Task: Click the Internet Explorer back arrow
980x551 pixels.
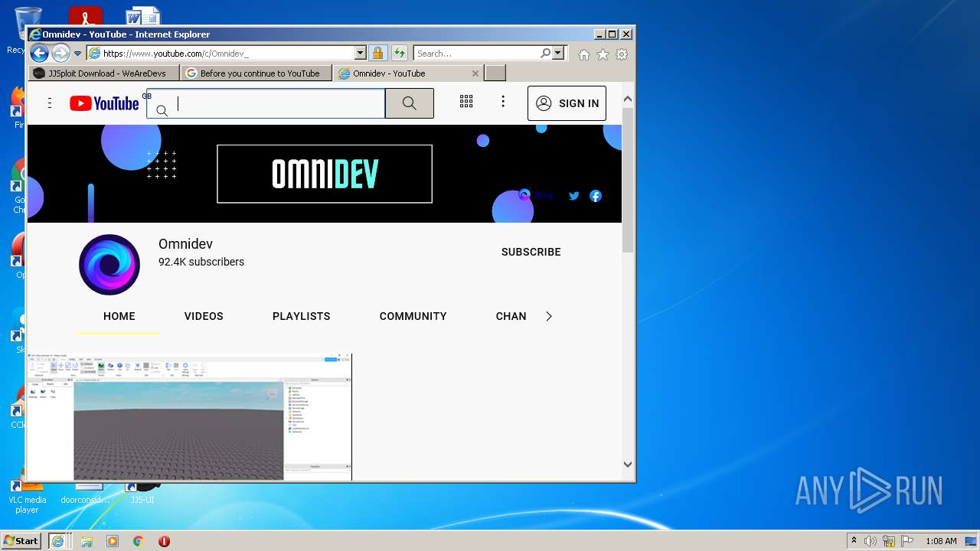Action: click(x=39, y=54)
